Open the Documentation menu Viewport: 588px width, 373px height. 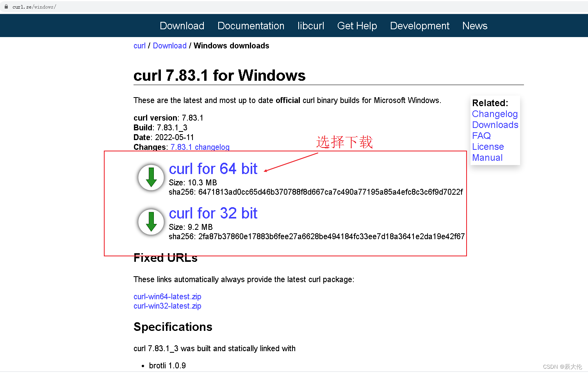pyautogui.click(x=251, y=26)
